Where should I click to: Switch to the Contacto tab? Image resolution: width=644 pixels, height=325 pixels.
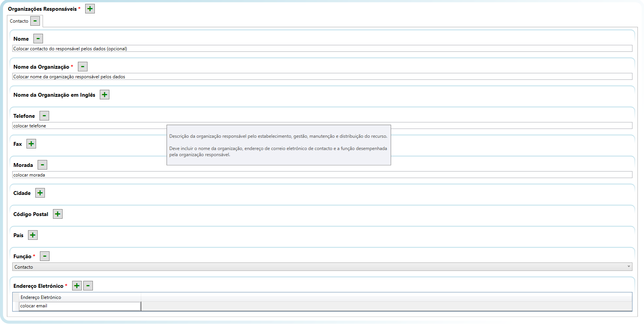click(19, 21)
